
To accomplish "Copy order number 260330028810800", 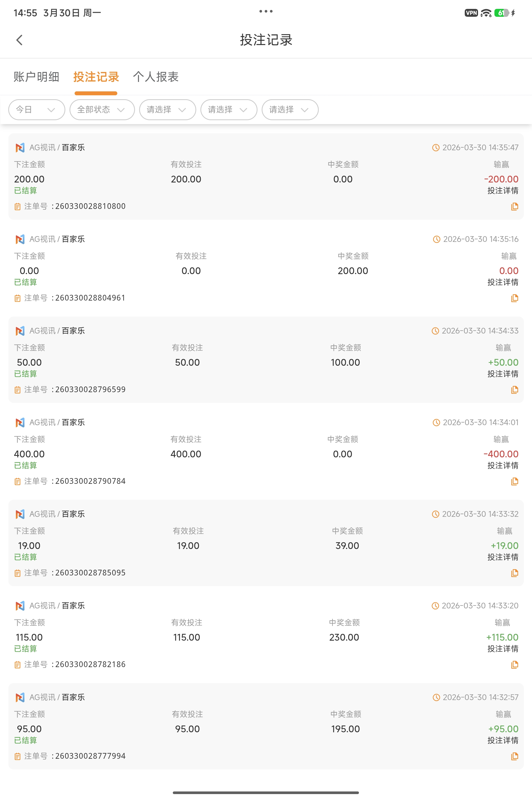I will click(x=514, y=206).
